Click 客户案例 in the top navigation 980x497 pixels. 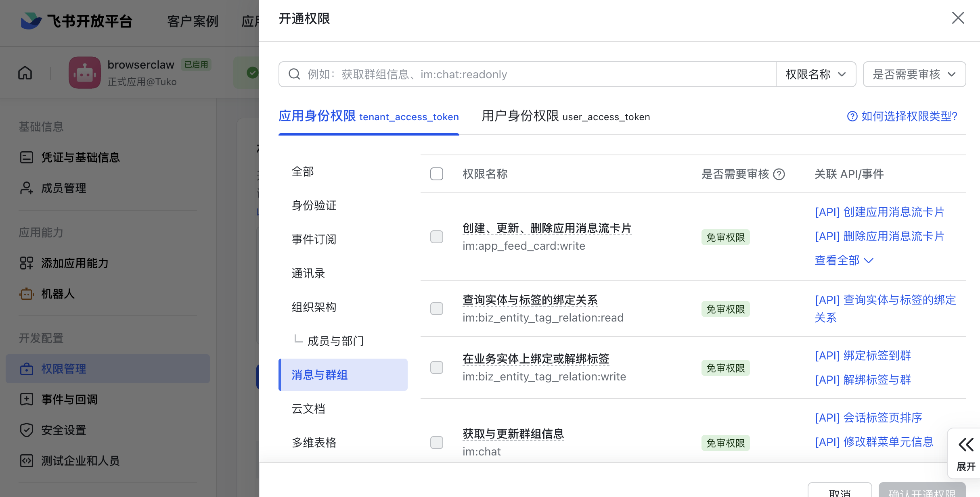193,21
